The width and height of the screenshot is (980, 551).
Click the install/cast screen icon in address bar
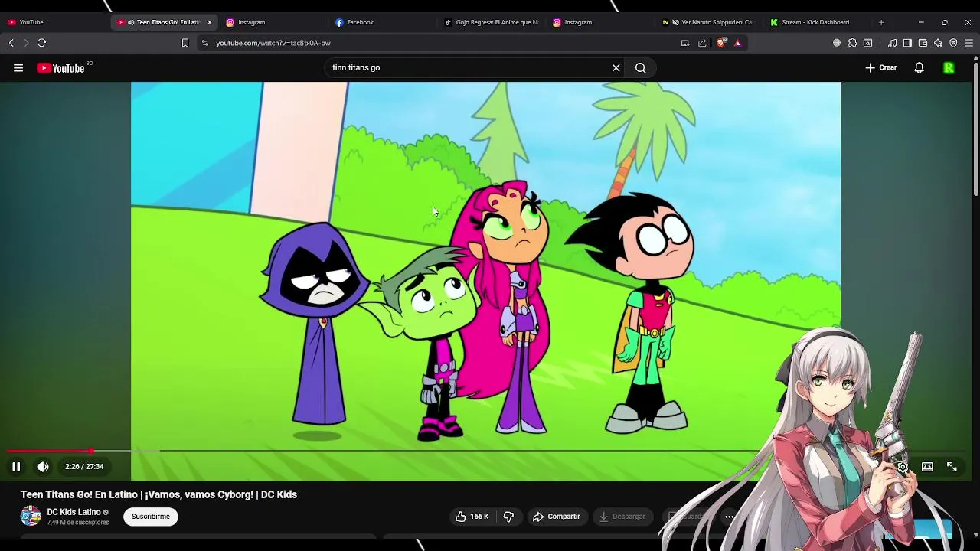pyautogui.click(x=685, y=43)
